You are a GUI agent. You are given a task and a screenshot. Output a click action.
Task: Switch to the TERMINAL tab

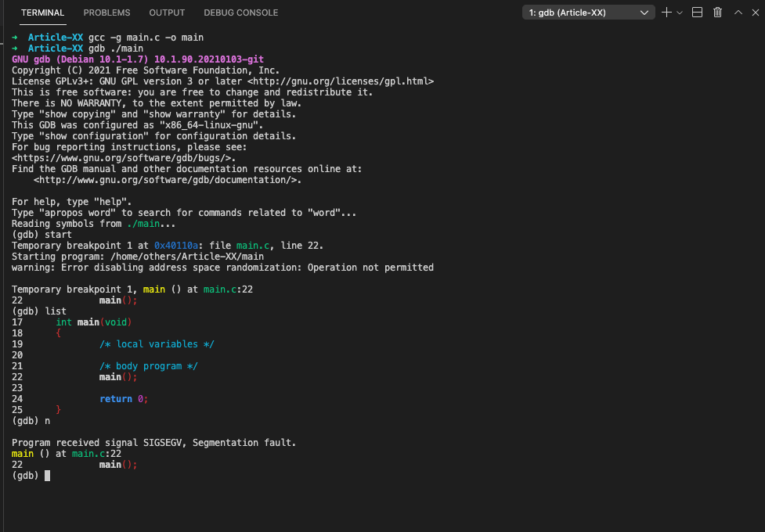click(x=42, y=13)
